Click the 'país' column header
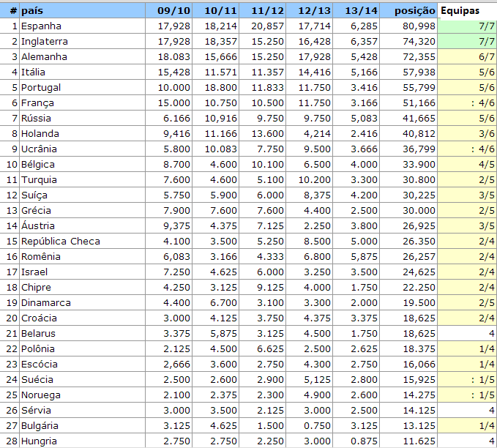497x448 pixels. 82,11
